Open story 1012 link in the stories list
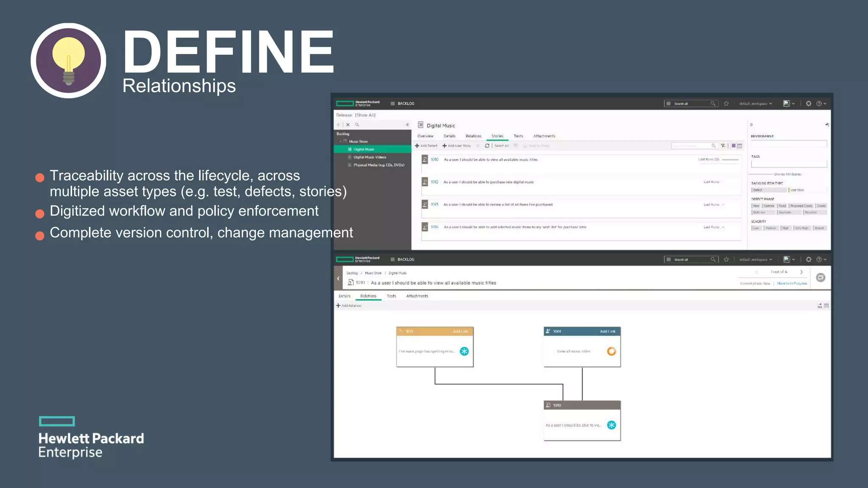This screenshot has height=488, width=868. point(434,182)
